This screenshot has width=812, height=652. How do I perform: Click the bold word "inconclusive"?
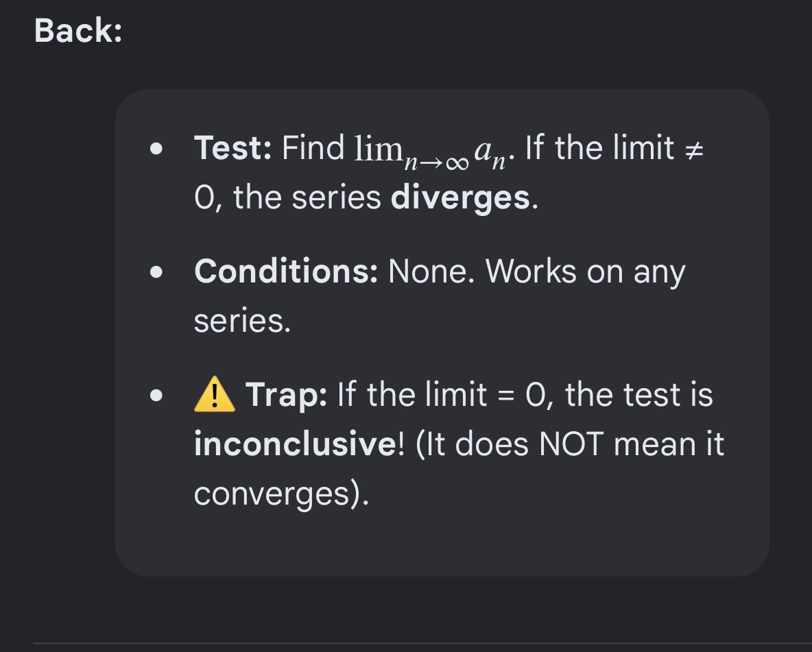295,444
